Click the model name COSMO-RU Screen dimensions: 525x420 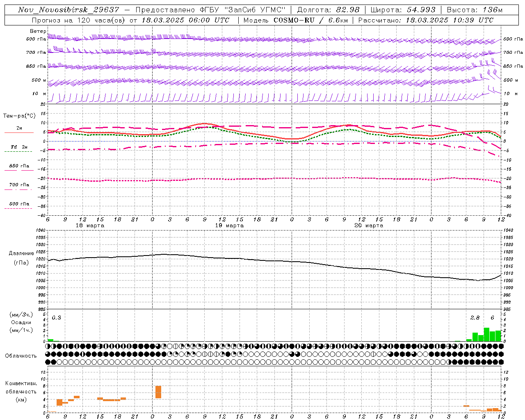(x=294, y=20)
